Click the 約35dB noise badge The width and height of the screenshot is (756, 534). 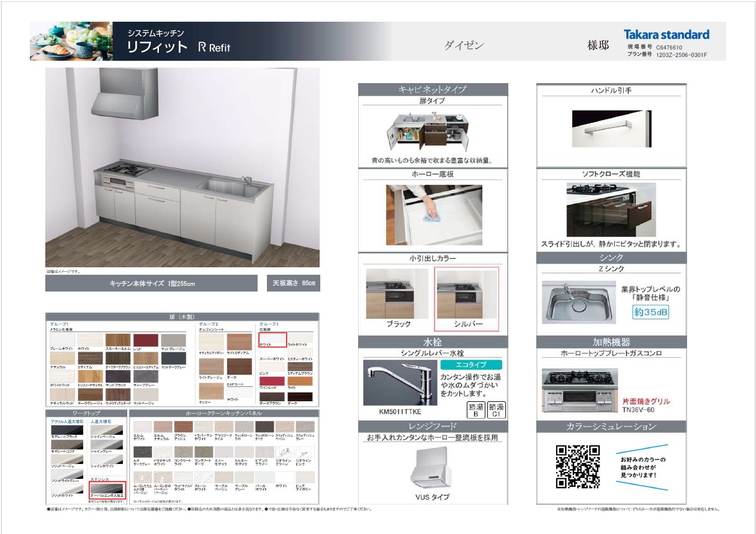point(651,312)
